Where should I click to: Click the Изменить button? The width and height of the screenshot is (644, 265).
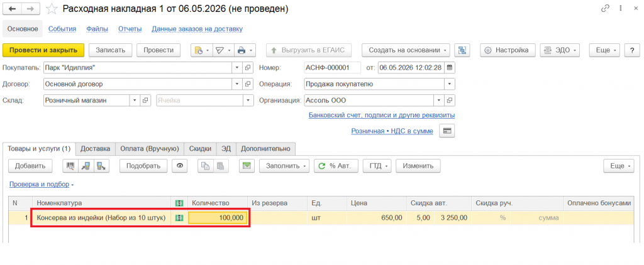[x=418, y=166]
